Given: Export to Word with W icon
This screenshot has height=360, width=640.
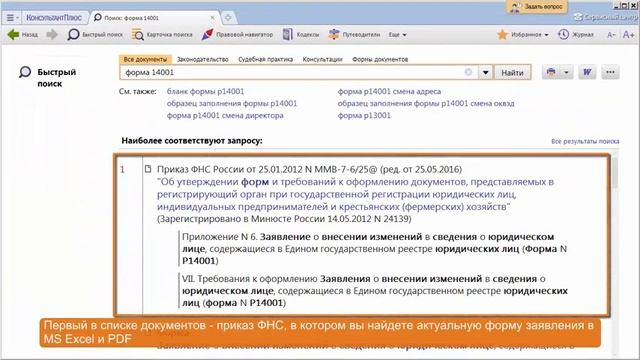Looking at the screenshot, I should point(587,72).
